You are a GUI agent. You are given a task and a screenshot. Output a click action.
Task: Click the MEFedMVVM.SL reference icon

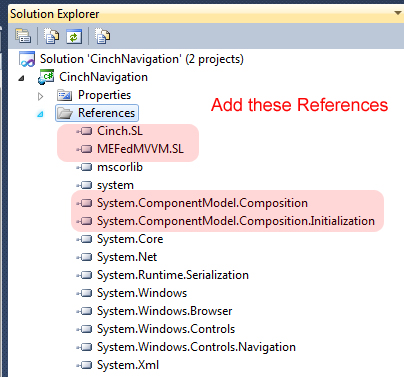point(84,149)
